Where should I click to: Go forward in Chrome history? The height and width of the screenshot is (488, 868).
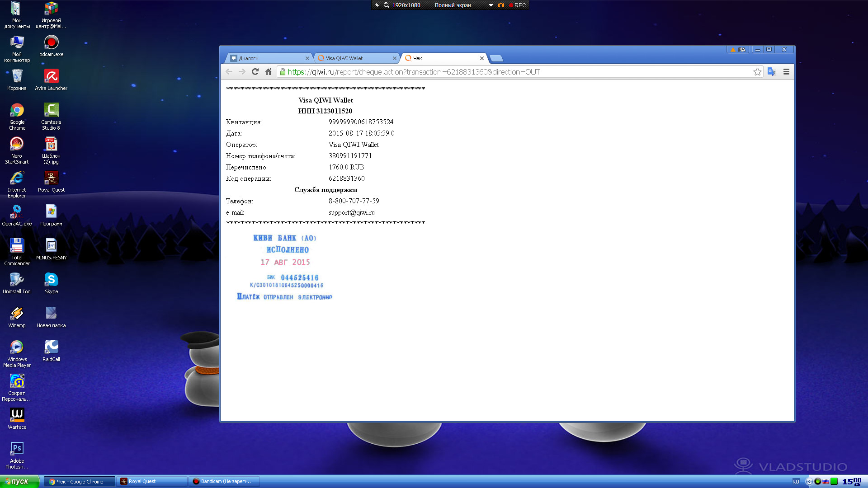tap(242, 72)
